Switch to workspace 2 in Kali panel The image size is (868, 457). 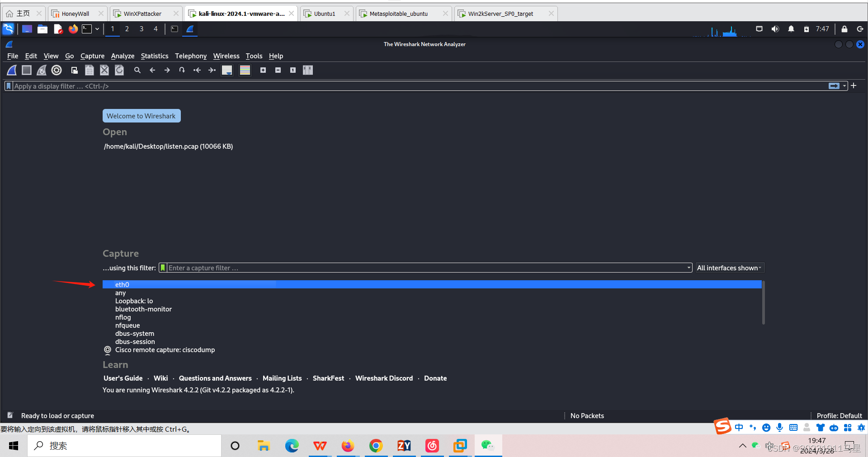click(127, 29)
